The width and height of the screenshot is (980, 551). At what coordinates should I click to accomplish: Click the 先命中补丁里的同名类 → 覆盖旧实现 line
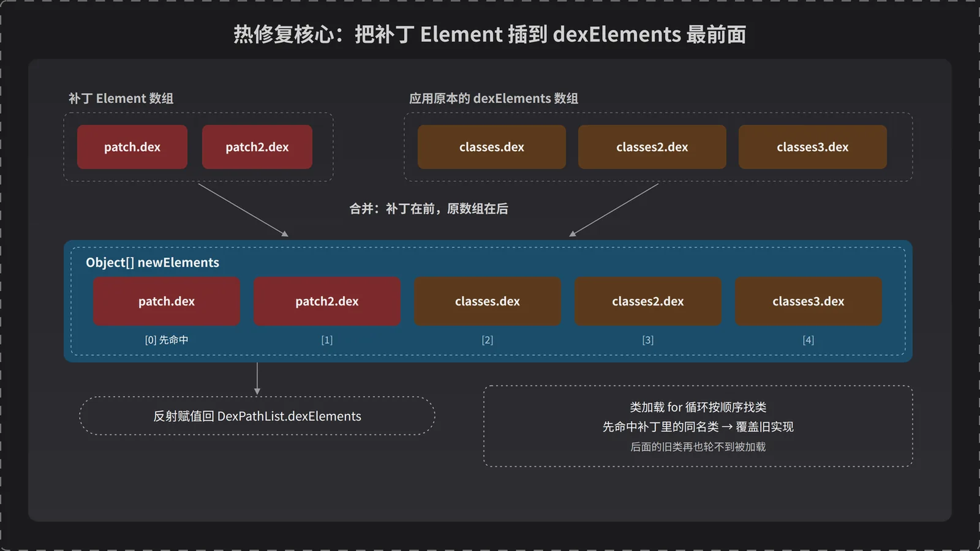click(x=698, y=427)
